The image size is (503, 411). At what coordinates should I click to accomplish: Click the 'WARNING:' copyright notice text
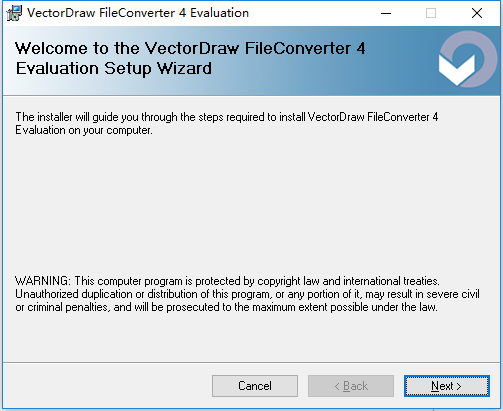(x=227, y=281)
